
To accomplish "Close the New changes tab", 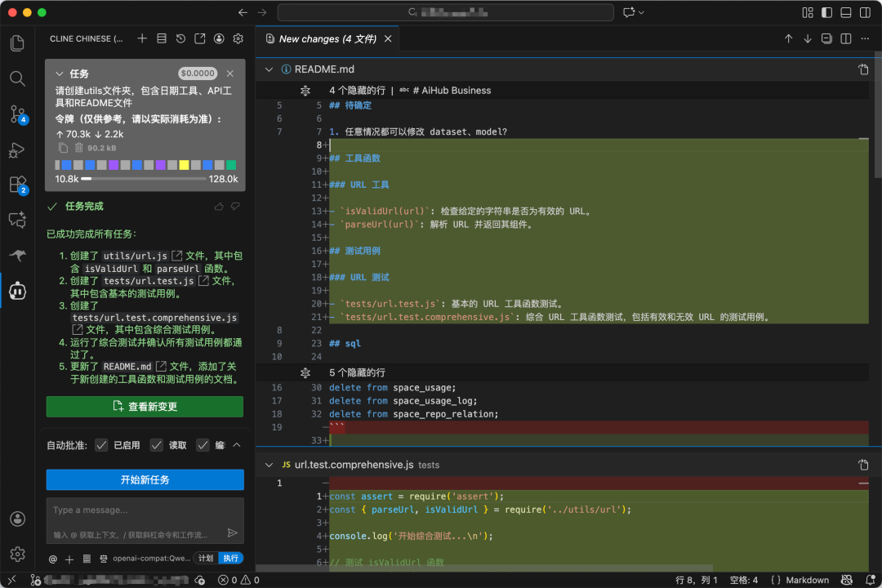I will click(388, 39).
